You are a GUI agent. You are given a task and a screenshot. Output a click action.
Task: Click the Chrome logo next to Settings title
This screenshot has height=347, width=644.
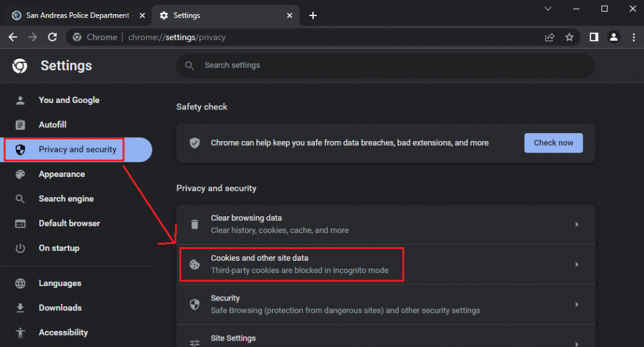pyautogui.click(x=20, y=66)
